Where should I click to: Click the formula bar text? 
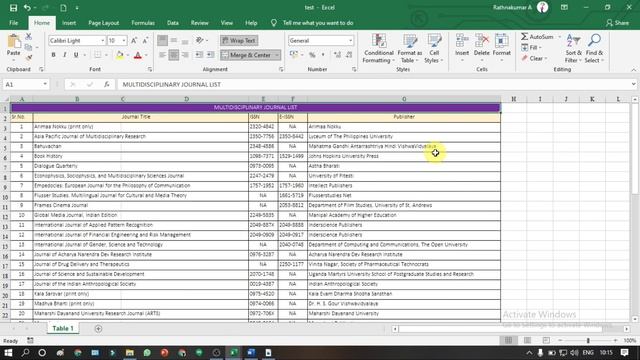(x=171, y=84)
